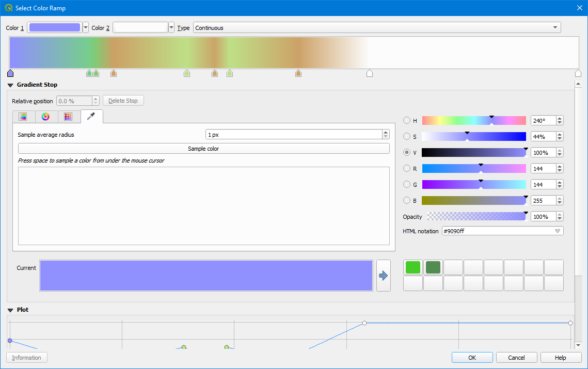This screenshot has width=588, height=369.
Task: Click the Sample color button
Action: [x=203, y=149]
